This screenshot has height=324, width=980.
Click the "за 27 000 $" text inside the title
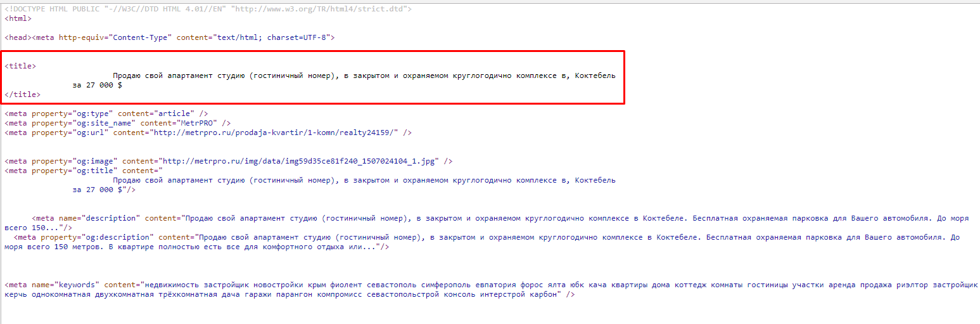[98, 85]
